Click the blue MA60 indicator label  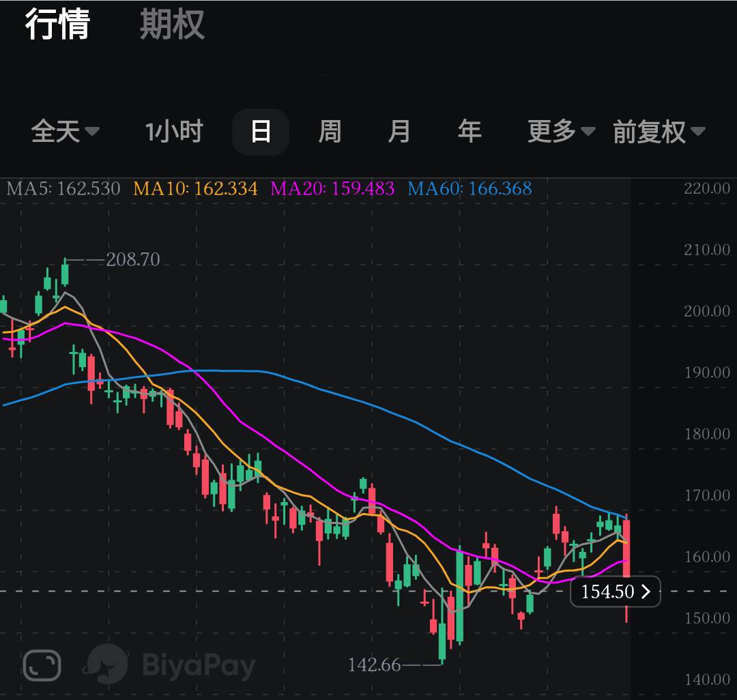pos(470,189)
